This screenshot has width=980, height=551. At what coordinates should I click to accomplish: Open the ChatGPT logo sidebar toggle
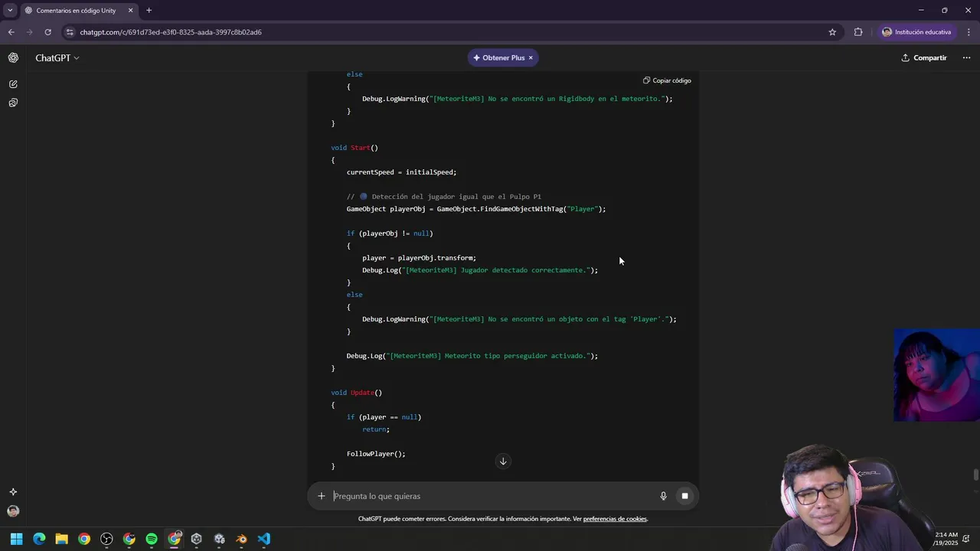click(13, 58)
